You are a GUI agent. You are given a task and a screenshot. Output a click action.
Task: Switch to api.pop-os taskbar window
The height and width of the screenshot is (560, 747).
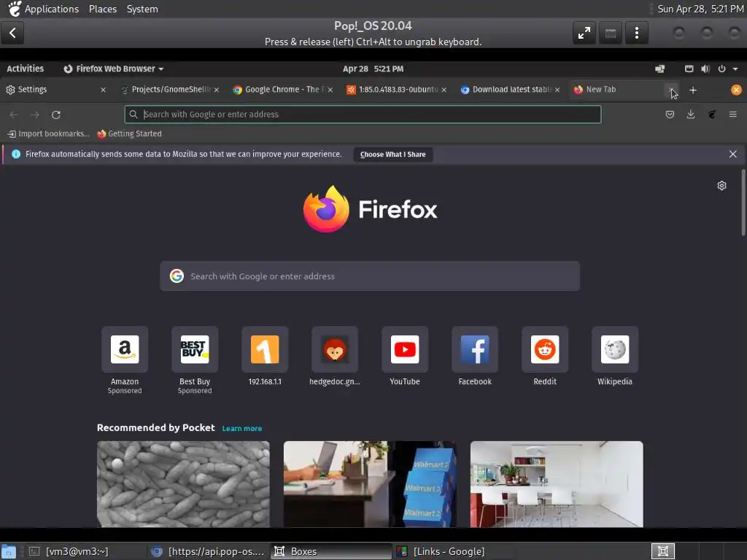click(208, 551)
